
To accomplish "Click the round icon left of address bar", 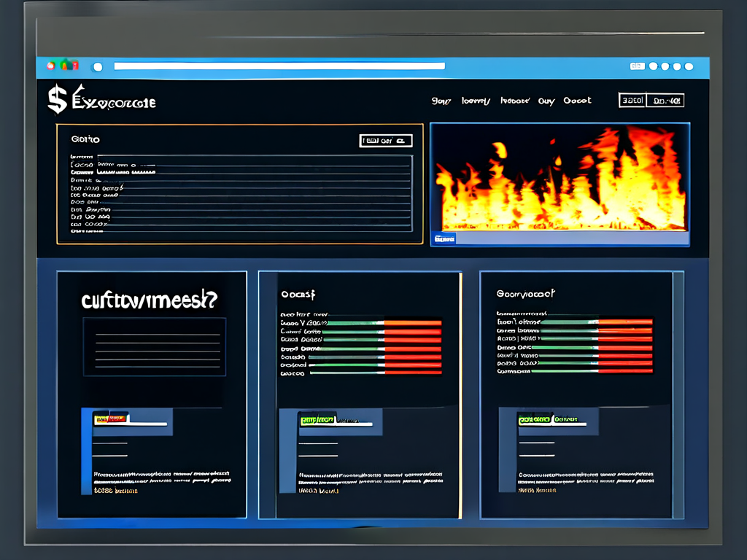I will 97,66.
